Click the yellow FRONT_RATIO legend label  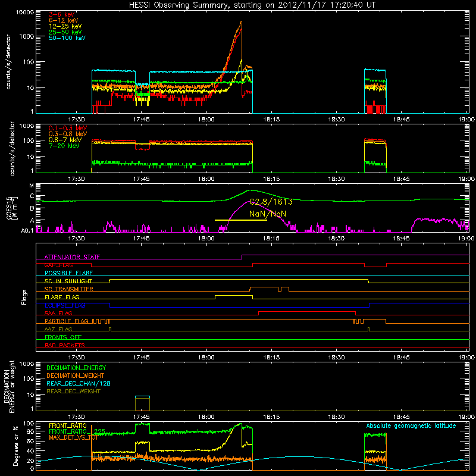68,425
